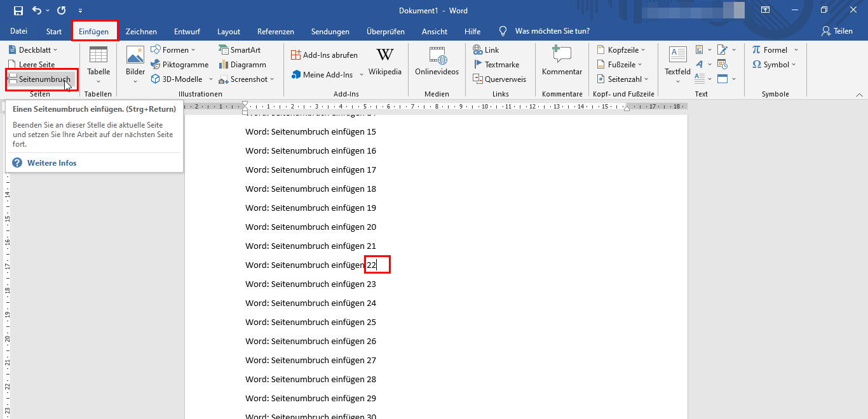Open Meine Add-Ins
868x419 pixels.
pos(322,74)
